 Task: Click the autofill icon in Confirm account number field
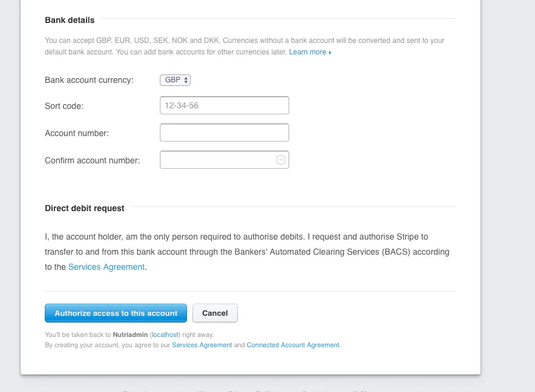point(280,160)
